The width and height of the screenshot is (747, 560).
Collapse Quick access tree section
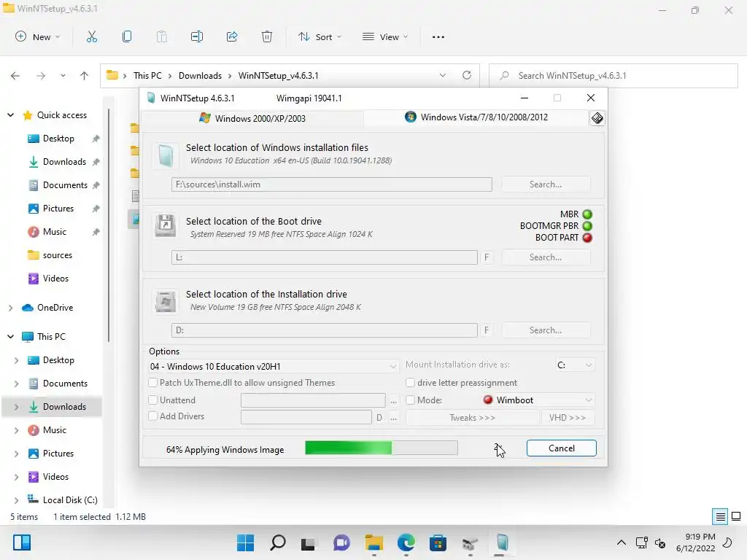tap(10, 114)
